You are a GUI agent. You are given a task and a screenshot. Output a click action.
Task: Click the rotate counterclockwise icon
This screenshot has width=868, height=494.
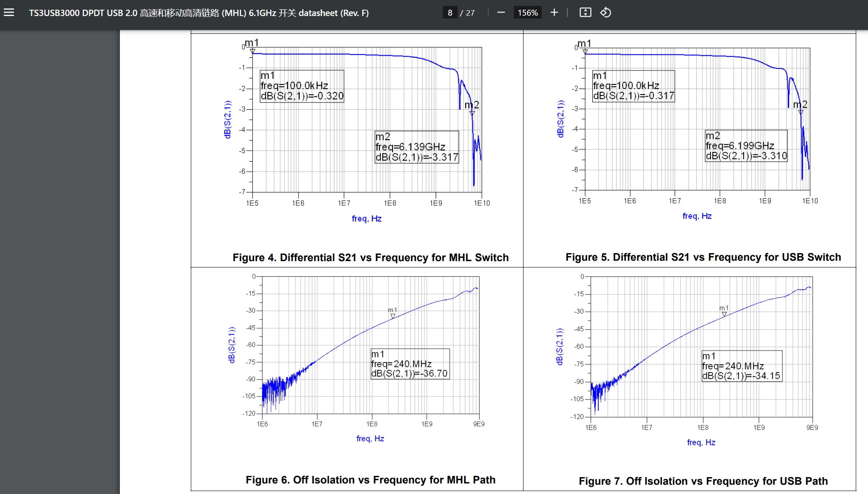606,13
